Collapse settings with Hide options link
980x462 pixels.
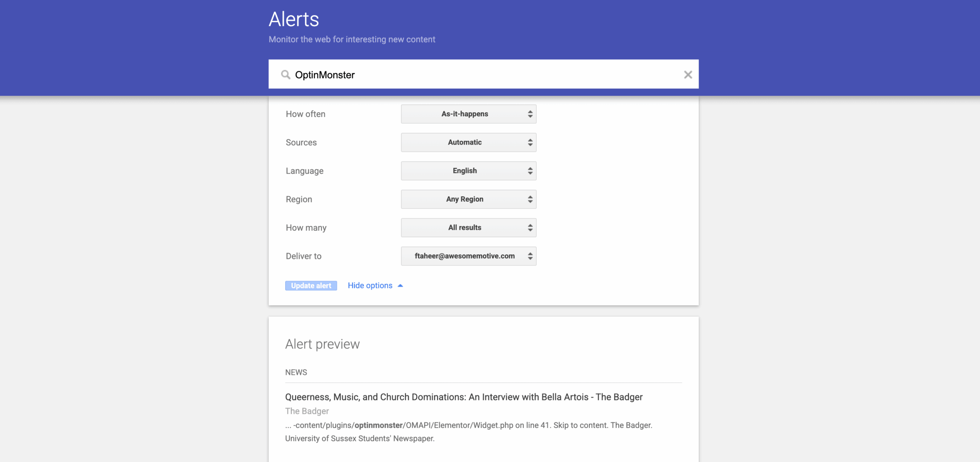coord(375,285)
